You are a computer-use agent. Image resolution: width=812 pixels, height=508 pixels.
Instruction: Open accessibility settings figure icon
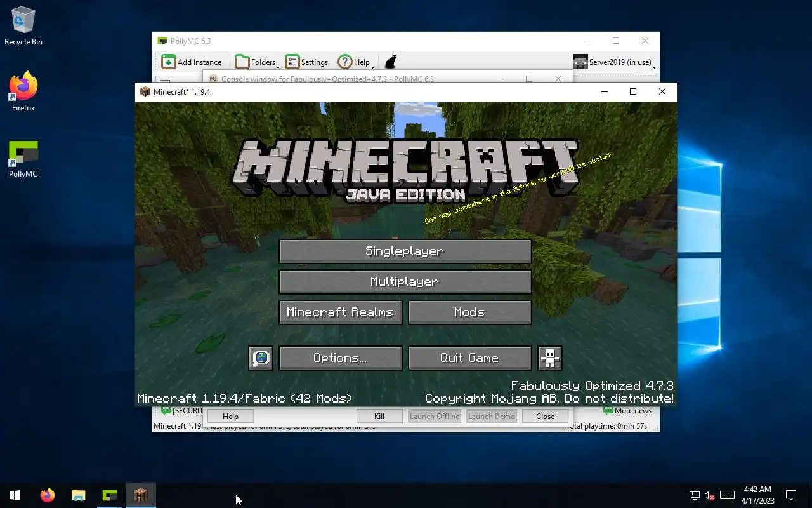pyautogui.click(x=550, y=358)
